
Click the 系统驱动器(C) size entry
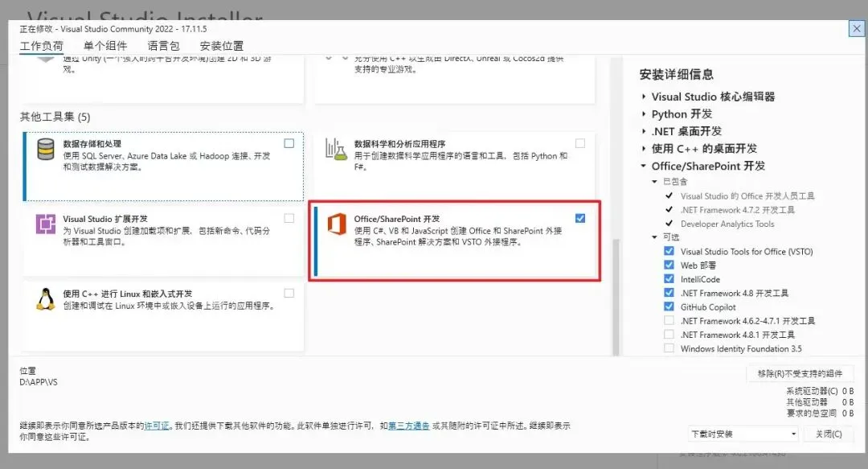click(x=820, y=391)
